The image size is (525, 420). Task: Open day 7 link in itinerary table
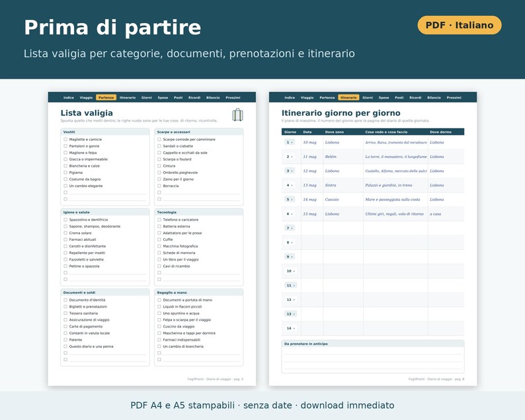click(290, 228)
